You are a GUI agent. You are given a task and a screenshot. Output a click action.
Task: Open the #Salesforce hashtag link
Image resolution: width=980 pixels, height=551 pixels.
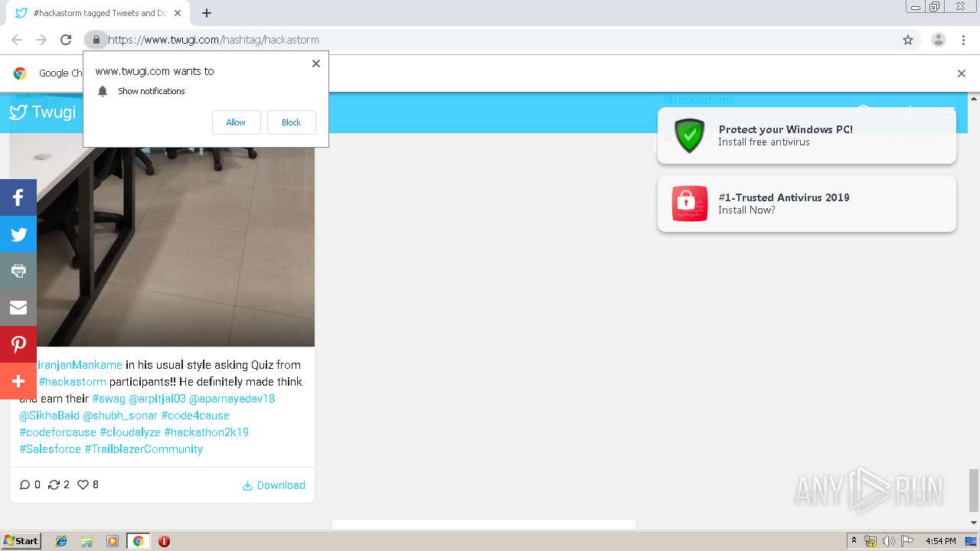tap(50, 449)
